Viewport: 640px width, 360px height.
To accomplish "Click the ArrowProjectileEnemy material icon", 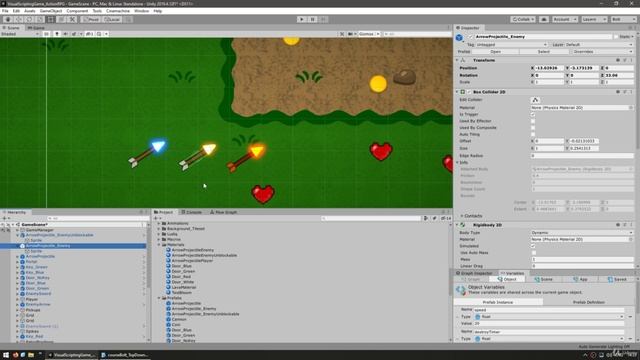I will point(168,250).
